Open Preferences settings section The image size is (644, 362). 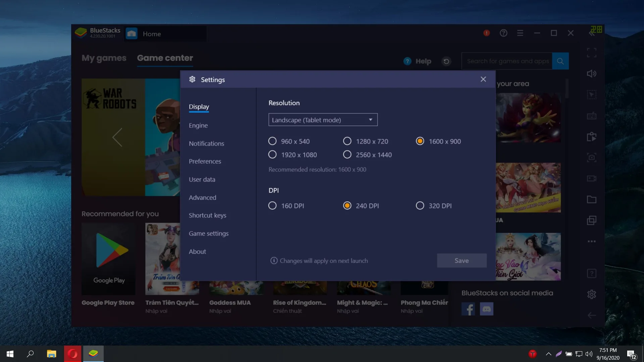[x=205, y=161]
